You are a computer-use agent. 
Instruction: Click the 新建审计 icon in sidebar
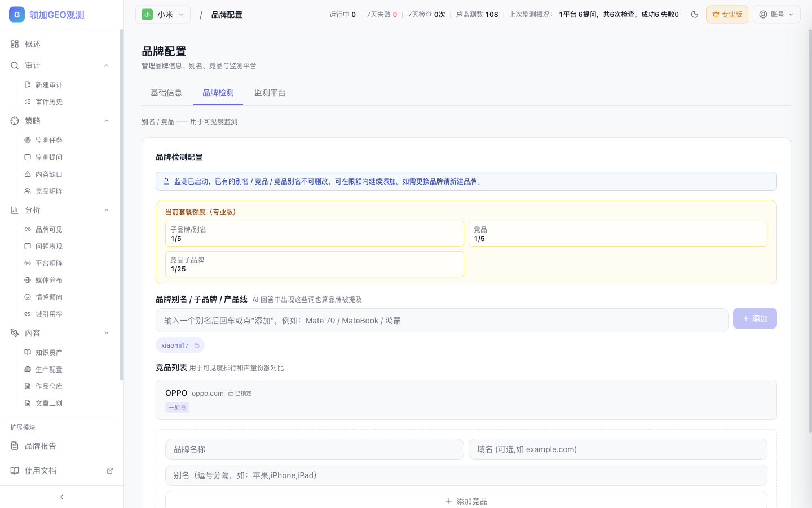click(28, 85)
